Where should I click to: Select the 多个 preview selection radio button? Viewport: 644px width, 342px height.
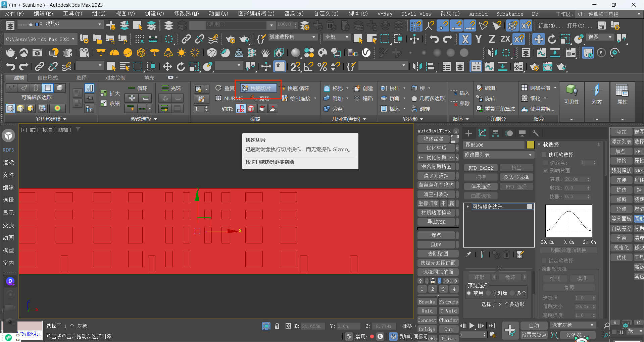(512, 293)
